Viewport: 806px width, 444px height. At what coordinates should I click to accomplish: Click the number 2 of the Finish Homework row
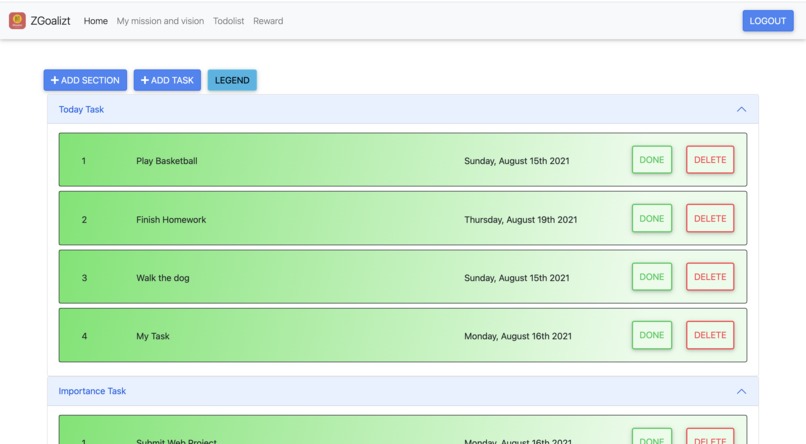pyautogui.click(x=84, y=219)
